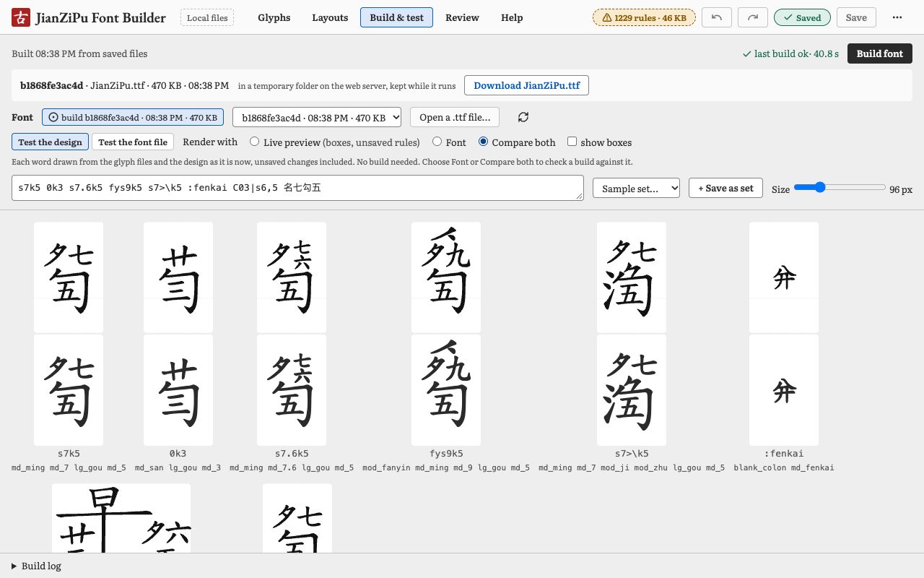This screenshot has width=924, height=578.
Task: Click the live preview glyph for s7.6k5
Action: pos(292,277)
